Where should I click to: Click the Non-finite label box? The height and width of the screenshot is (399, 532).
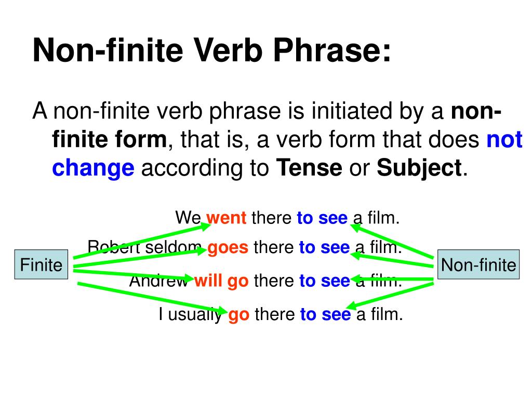pyautogui.click(x=478, y=264)
